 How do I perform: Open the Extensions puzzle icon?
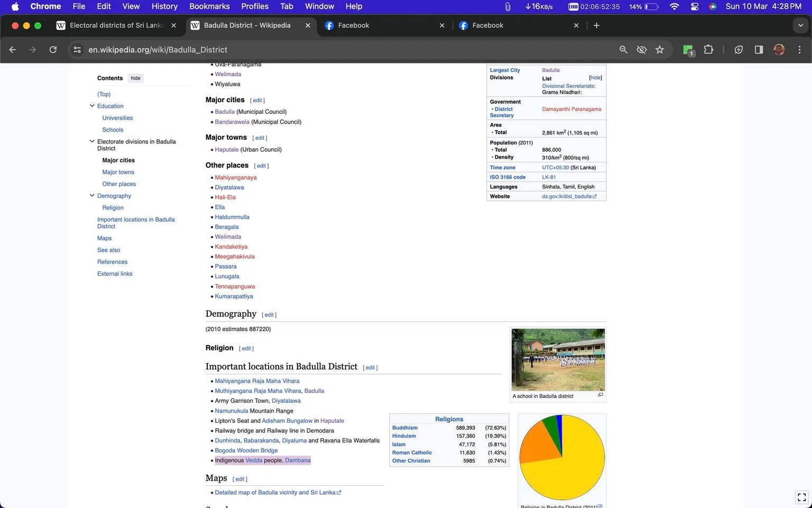(708, 50)
